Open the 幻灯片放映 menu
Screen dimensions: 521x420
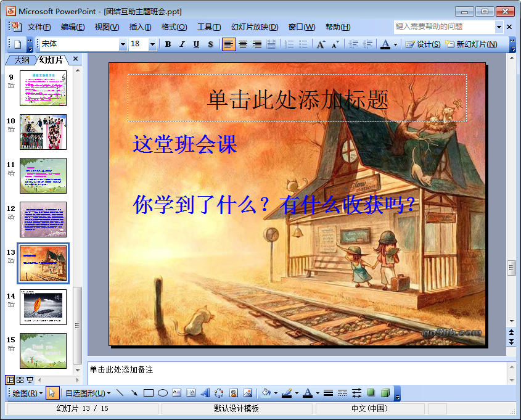click(x=255, y=27)
